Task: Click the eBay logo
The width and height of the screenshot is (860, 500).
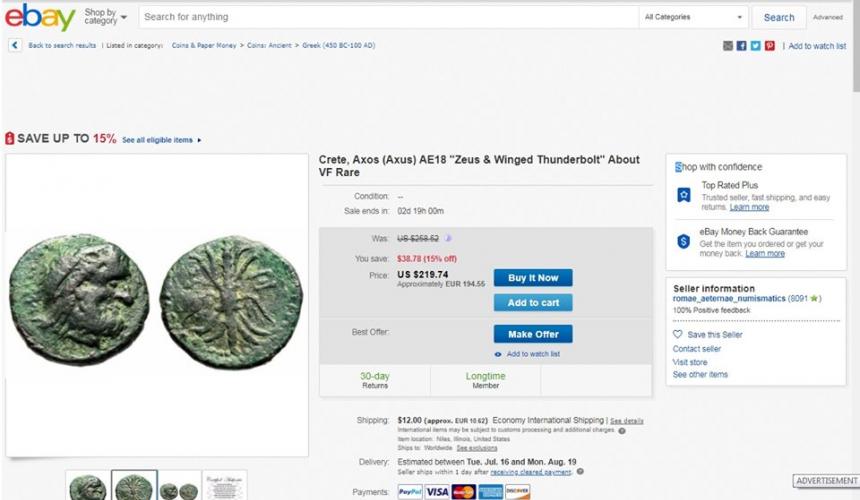Action: 40,17
